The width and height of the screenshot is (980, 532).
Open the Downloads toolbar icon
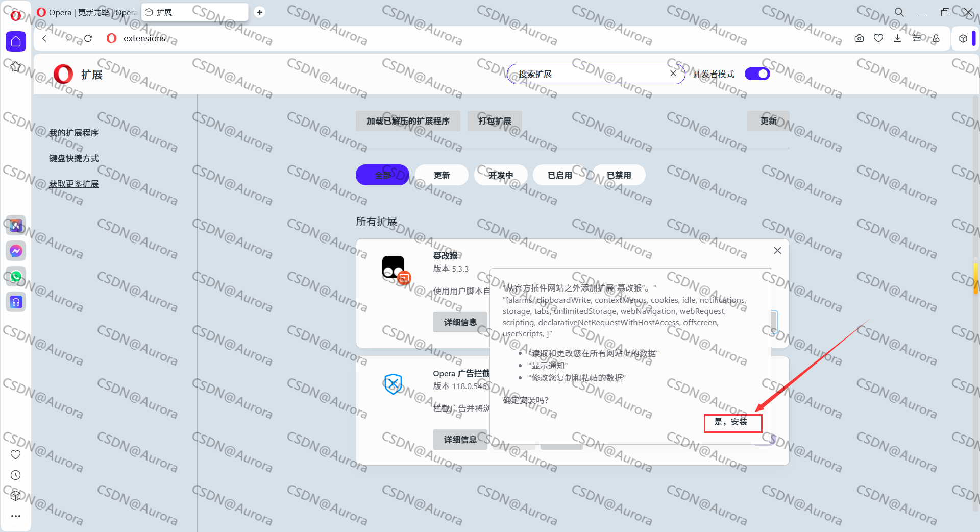pos(897,38)
